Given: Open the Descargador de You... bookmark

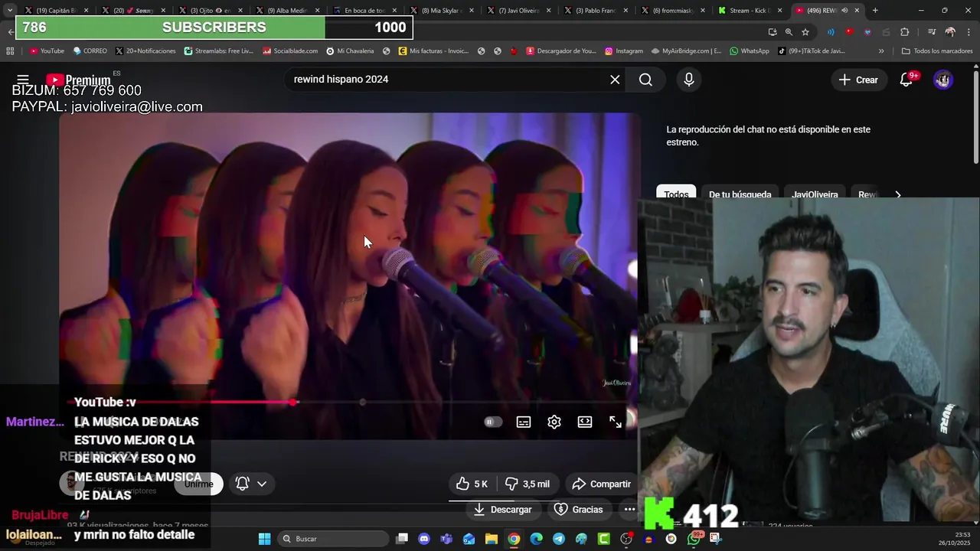Looking at the screenshot, I should coord(560,51).
